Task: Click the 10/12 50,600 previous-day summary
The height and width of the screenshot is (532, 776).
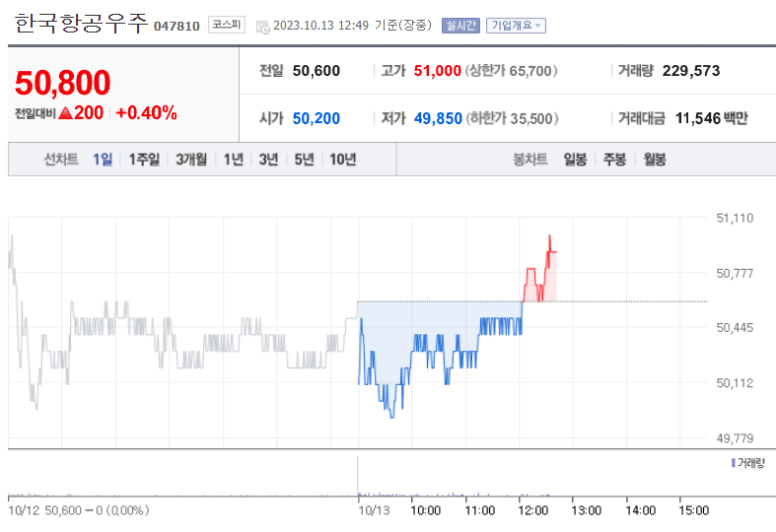Action: click(x=79, y=510)
